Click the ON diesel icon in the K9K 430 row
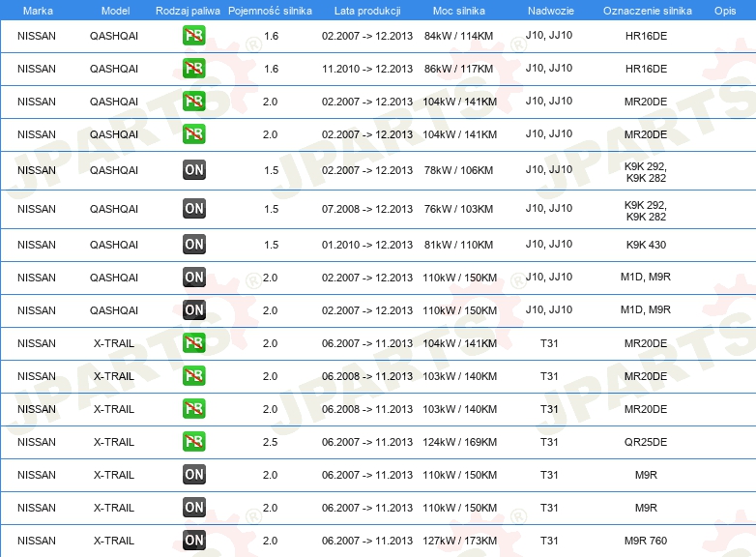Screen dimensions: 756x557 (193, 244)
